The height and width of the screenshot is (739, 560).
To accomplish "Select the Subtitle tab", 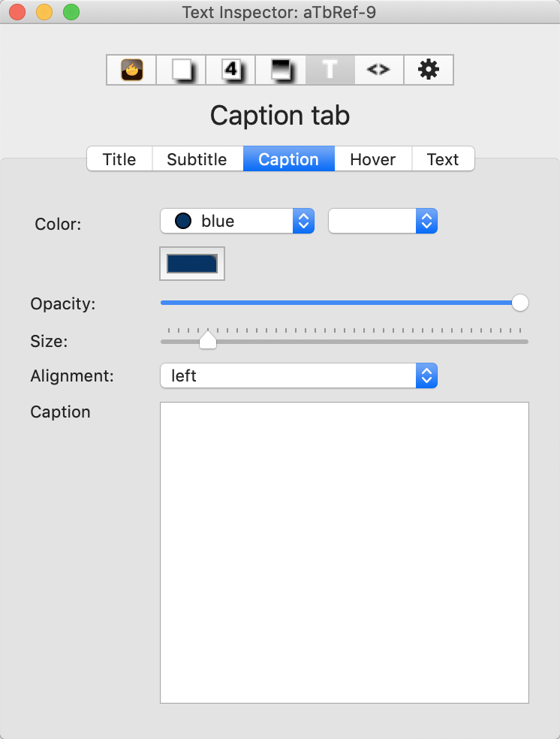I will [197, 159].
